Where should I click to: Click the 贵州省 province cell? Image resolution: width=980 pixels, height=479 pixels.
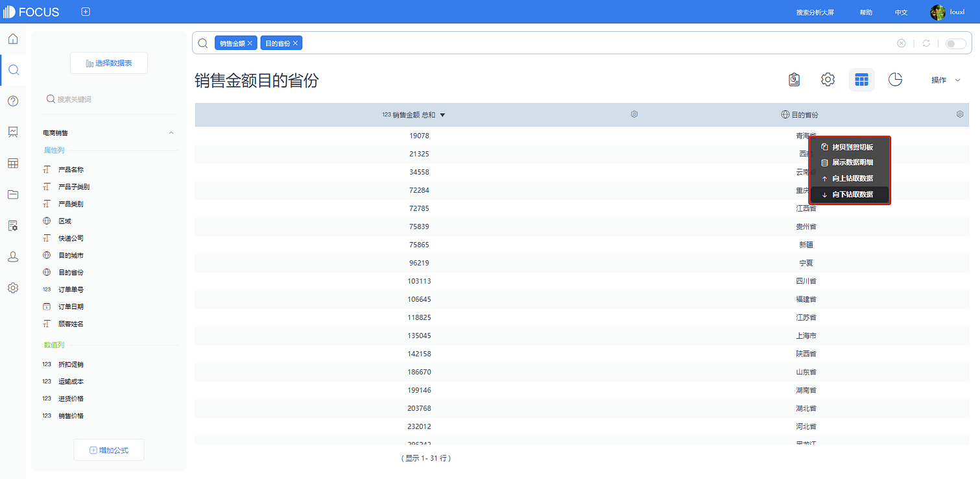[806, 227]
